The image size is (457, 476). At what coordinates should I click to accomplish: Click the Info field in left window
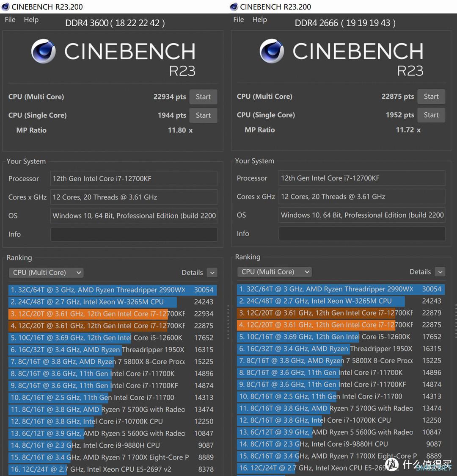point(134,234)
